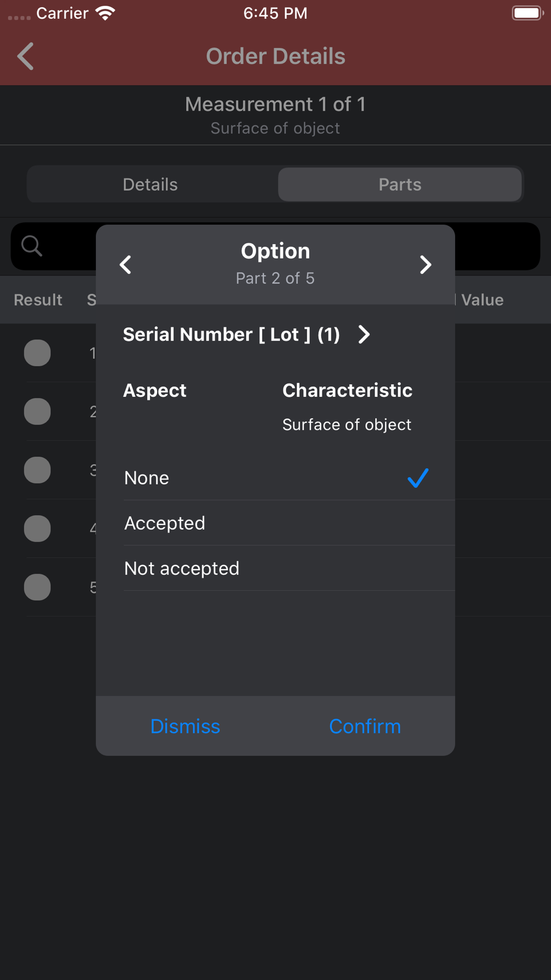The width and height of the screenshot is (551, 980).
Task: Tap the back arrow in Order Details header
Action: point(25,56)
